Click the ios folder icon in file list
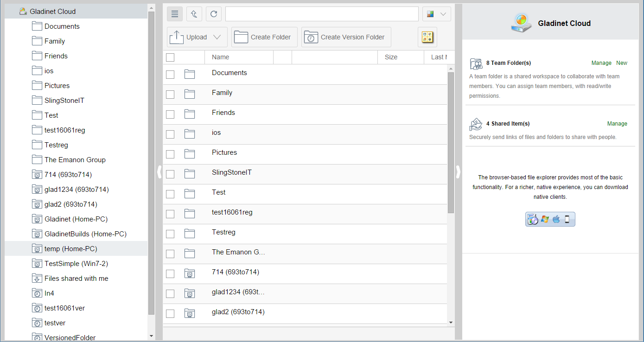644x342 pixels. [189, 134]
